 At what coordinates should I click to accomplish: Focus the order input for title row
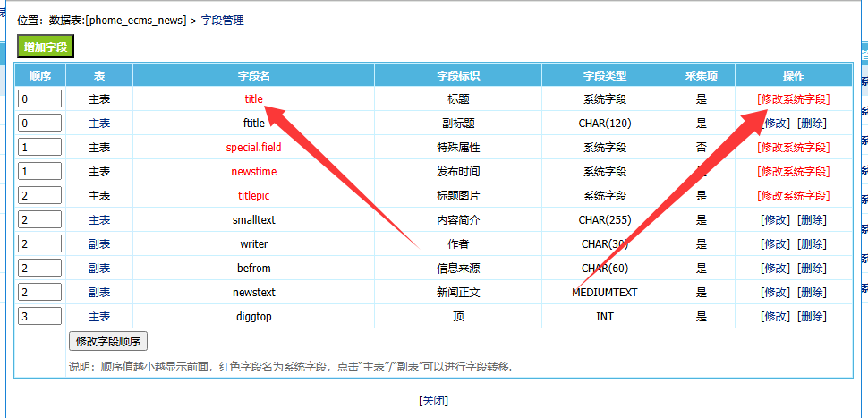pyautogui.click(x=39, y=99)
